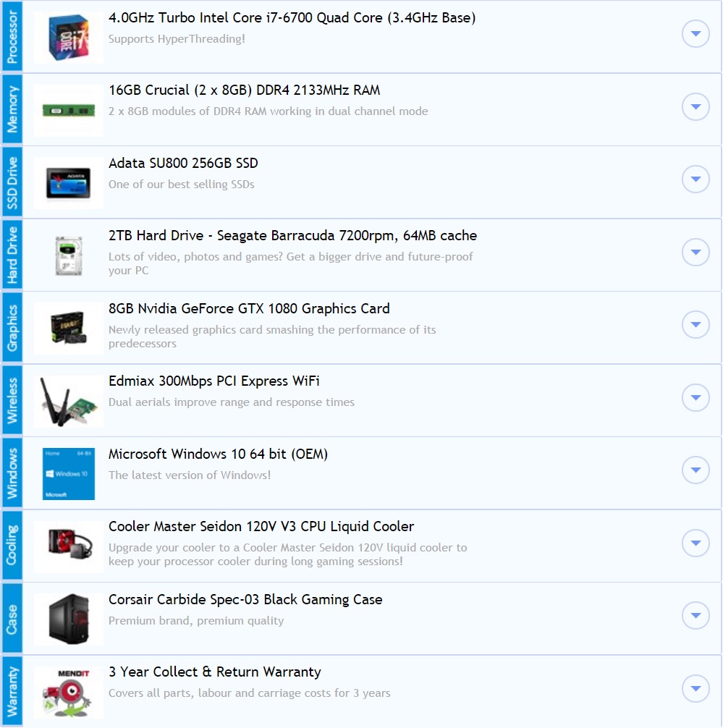
Task: Click 'The latest version of Windows!' description
Action: point(190,475)
